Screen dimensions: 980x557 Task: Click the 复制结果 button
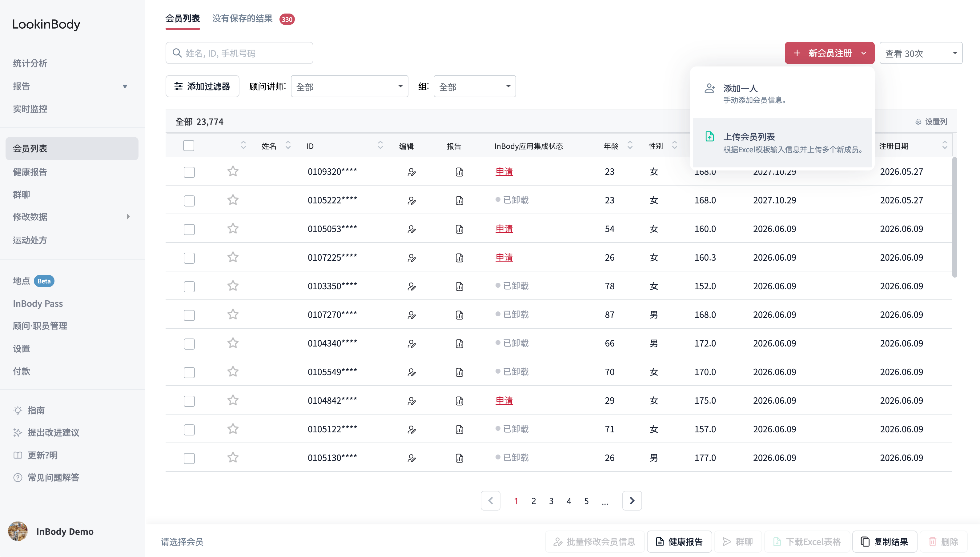click(884, 542)
